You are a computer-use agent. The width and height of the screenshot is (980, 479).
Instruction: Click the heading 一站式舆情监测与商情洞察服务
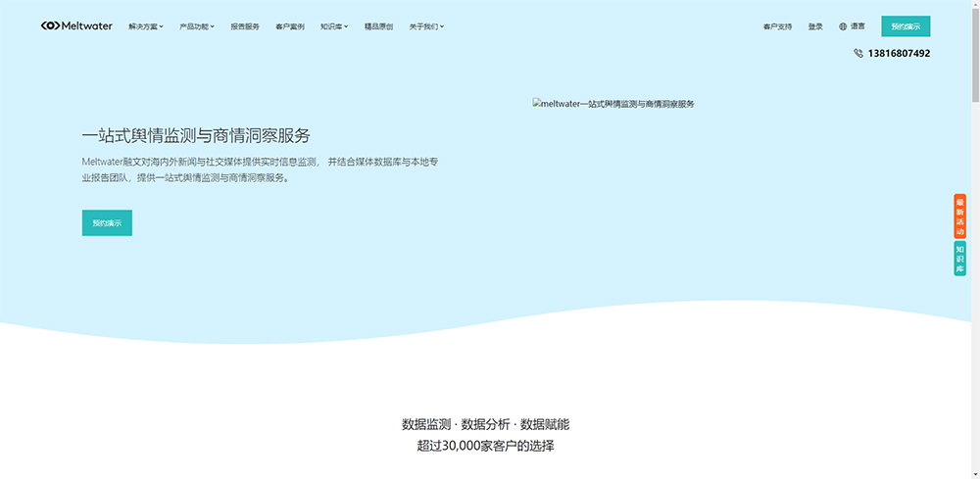196,135
